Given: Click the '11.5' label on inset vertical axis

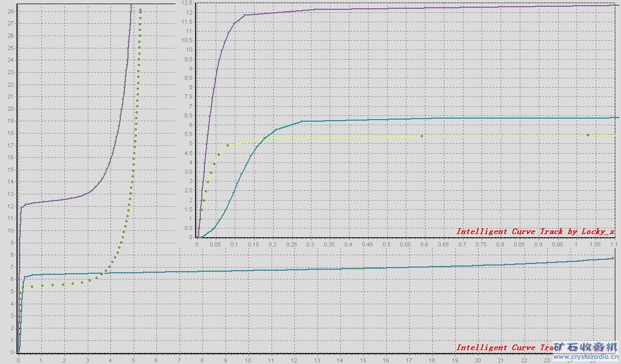Looking at the screenshot, I should click(187, 22).
